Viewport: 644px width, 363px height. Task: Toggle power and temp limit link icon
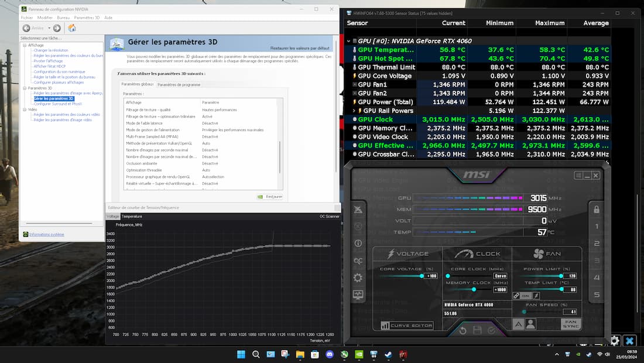tap(517, 296)
